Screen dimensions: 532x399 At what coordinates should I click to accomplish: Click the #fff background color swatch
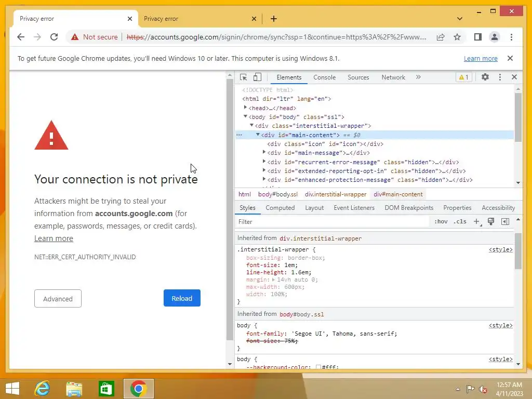[318, 367]
